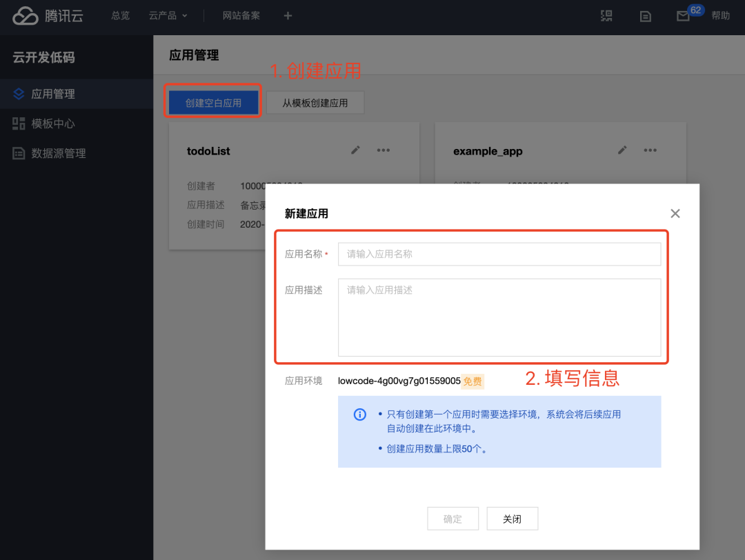Open more options for example_app

pyautogui.click(x=650, y=150)
